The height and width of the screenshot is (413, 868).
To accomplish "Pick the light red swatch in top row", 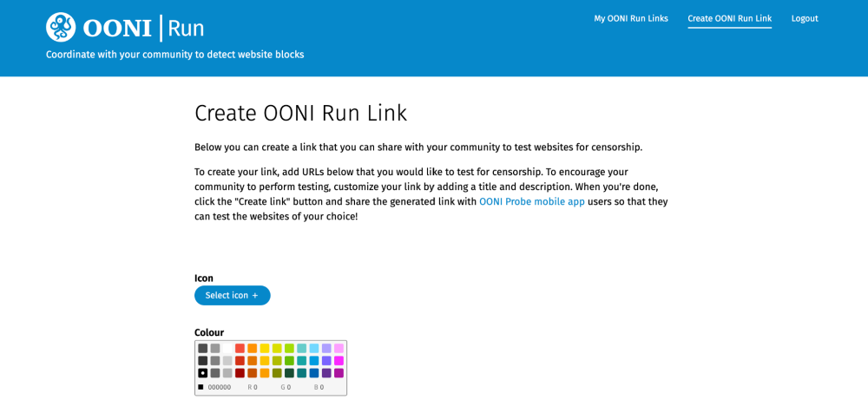I will click(x=240, y=348).
